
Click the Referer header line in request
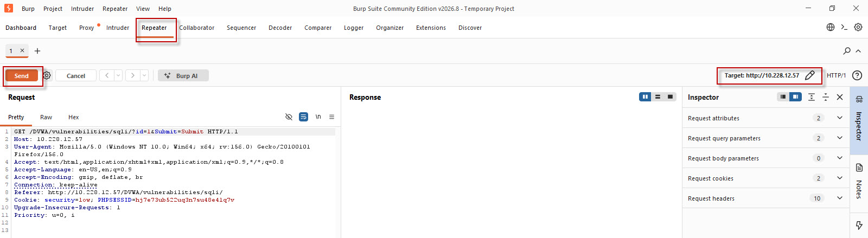click(118, 192)
